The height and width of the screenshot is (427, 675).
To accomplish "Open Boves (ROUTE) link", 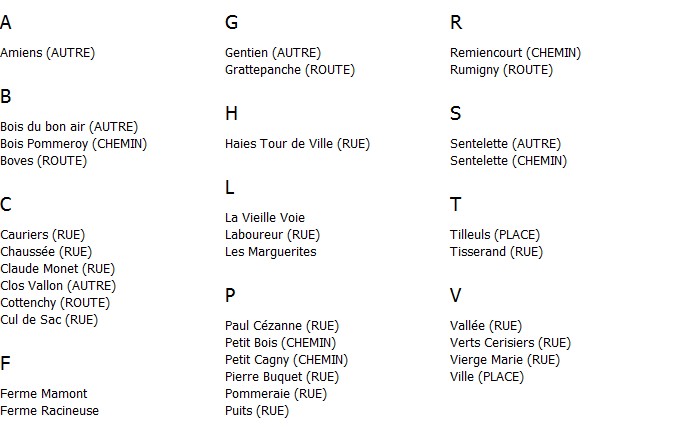I will click(x=43, y=161).
